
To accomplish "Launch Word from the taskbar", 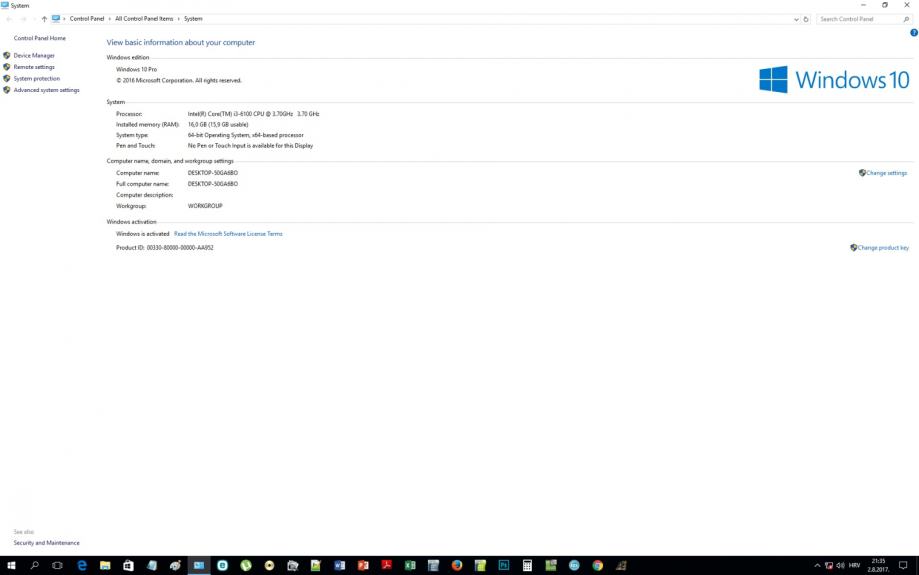I will pos(339,566).
